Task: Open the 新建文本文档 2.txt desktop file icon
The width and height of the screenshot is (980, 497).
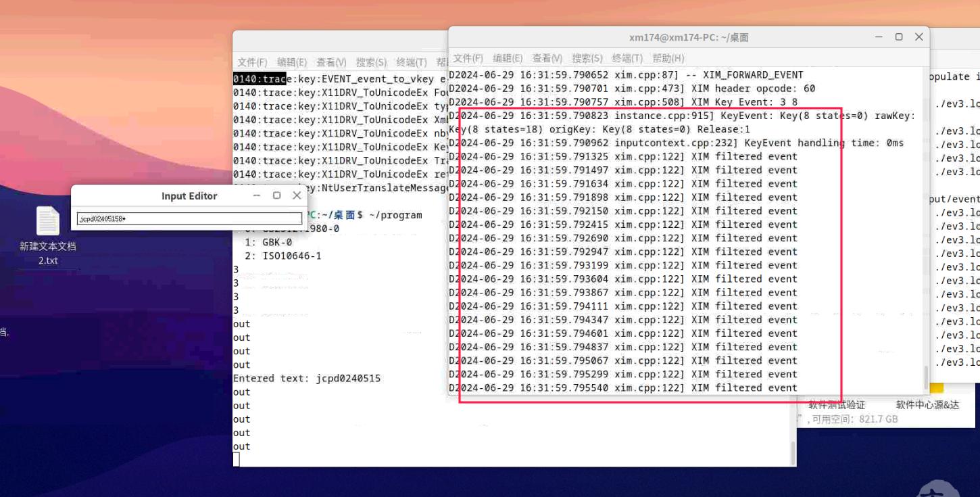Action: [x=47, y=235]
